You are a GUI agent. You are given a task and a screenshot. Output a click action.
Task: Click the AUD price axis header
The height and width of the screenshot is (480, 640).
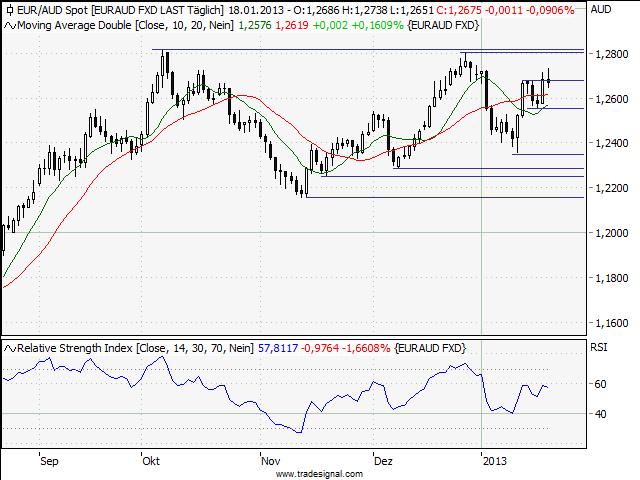pyautogui.click(x=602, y=9)
